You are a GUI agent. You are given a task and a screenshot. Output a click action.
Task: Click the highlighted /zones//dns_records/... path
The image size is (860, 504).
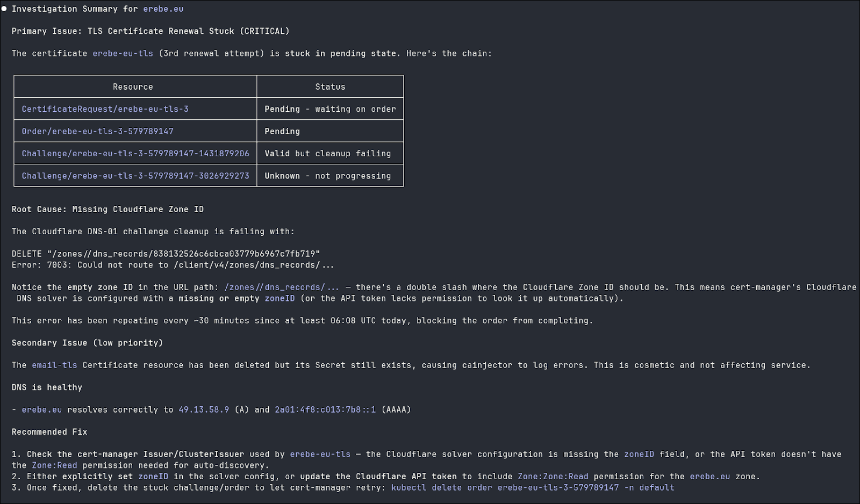(282, 287)
